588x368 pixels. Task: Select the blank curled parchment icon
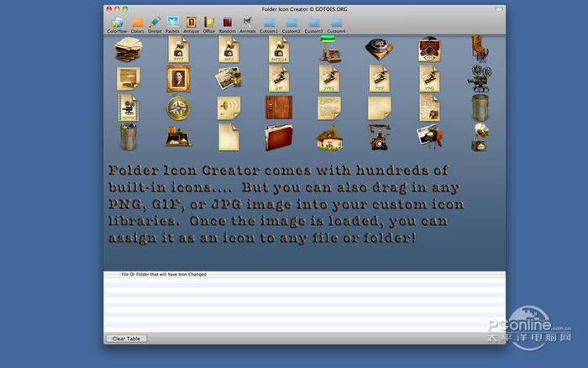[x=379, y=108]
